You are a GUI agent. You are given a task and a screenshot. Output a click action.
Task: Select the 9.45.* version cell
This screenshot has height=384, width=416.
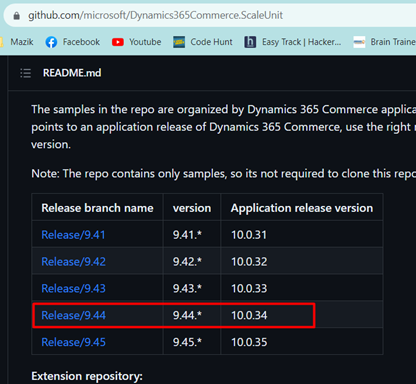point(192,341)
